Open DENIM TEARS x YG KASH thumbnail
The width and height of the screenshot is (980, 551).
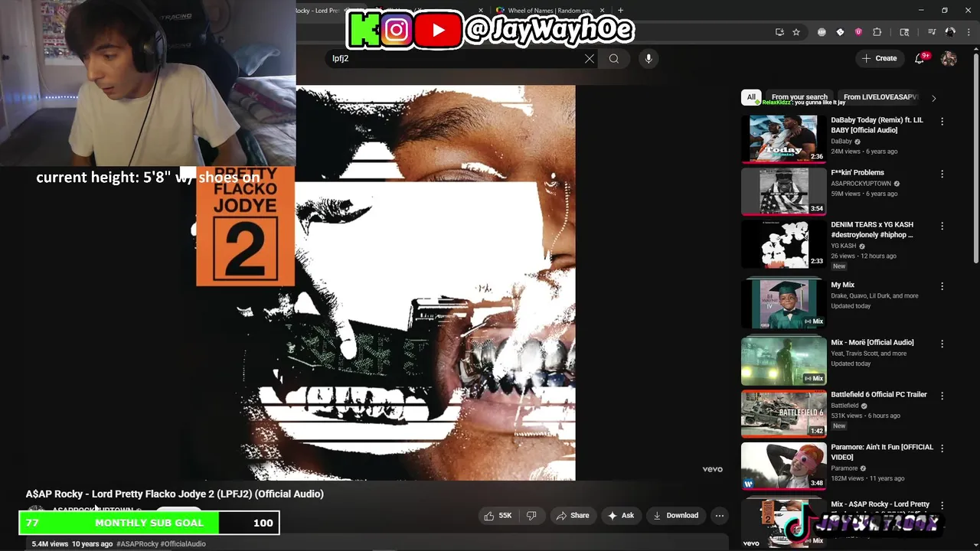click(783, 244)
